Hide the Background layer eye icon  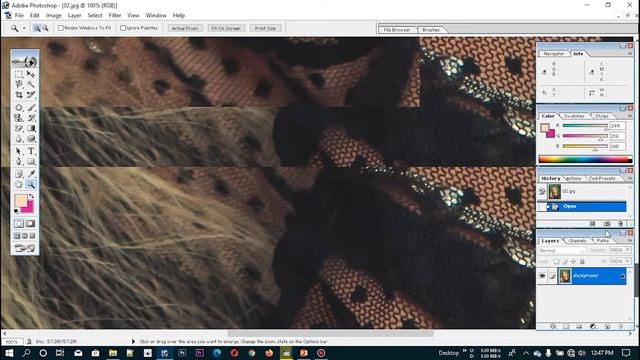coord(542,276)
